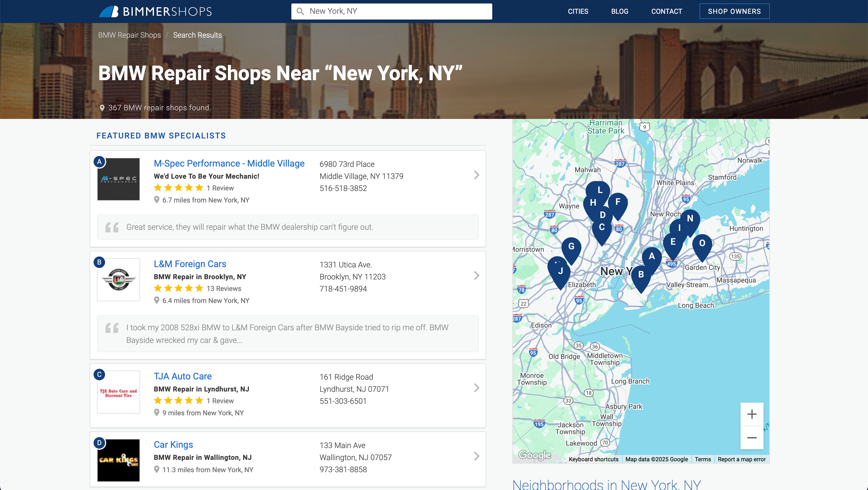Click the BimmerShops logo
868x490 pixels.
click(155, 11)
